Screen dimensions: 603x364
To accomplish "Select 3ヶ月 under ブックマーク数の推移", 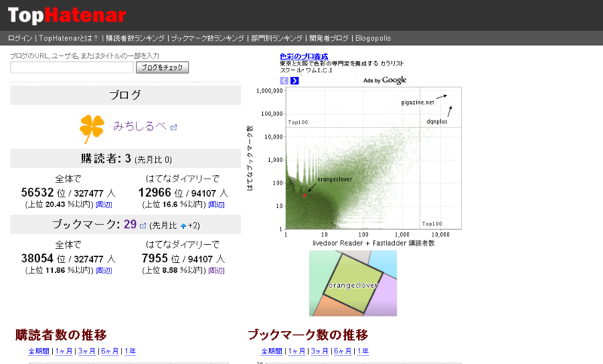I will click(x=320, y=351).
